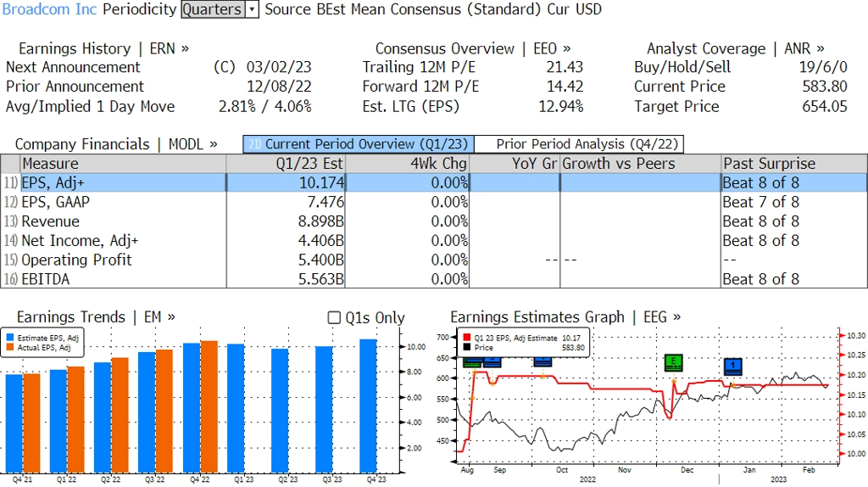
Task: Click the blue event marker labeled 1
Action: (x=733, y=367)
